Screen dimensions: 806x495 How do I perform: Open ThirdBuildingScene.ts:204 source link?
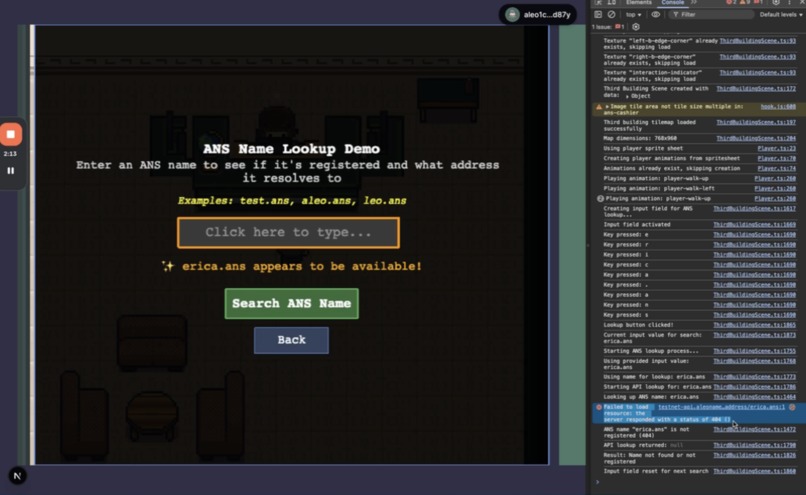coord(756,138)
